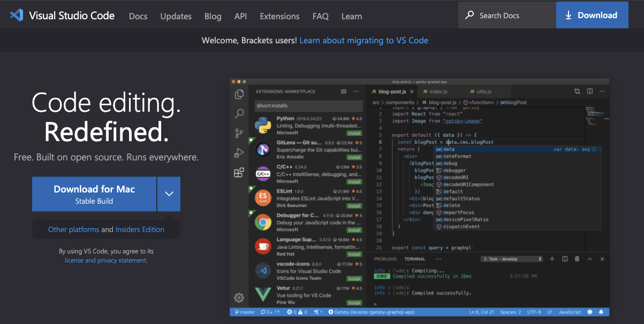Click the Debugger for Chrome extension logo
Image resolution: width=644 pixels, height=324 pixels.
tap(263, 222)
